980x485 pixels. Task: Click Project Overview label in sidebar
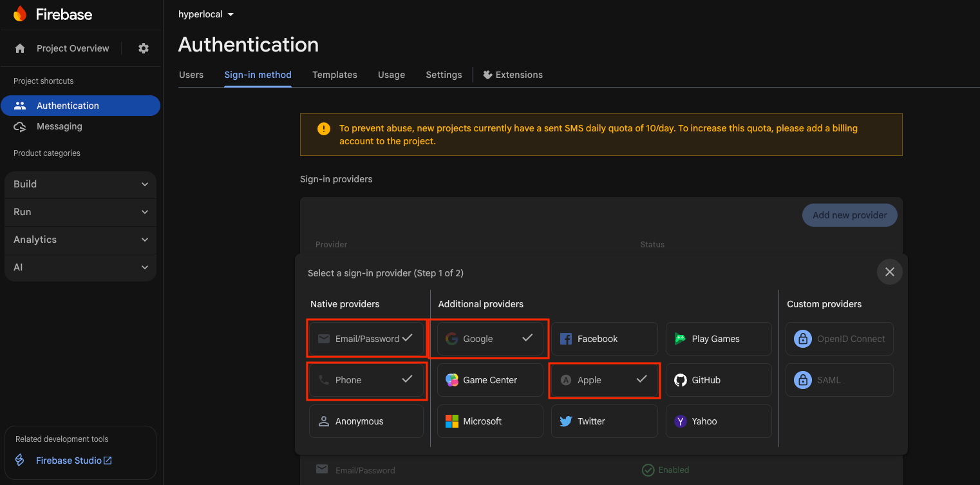(x=73, y=48)
